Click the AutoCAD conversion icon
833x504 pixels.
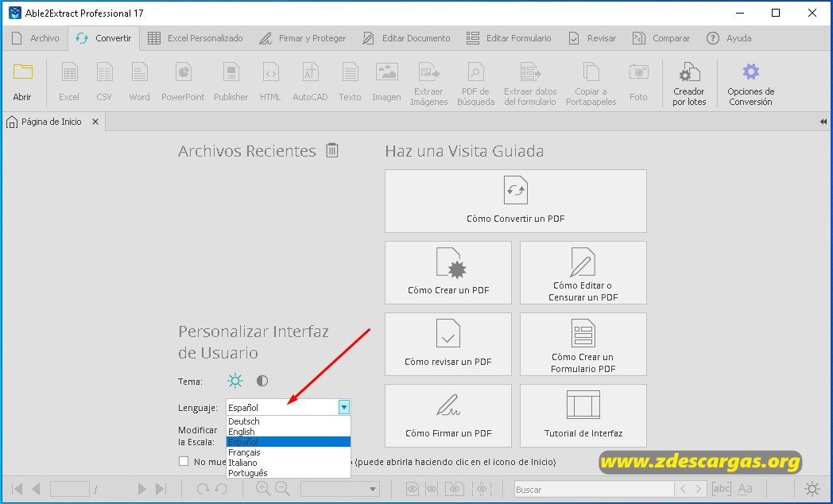(311, 72)
